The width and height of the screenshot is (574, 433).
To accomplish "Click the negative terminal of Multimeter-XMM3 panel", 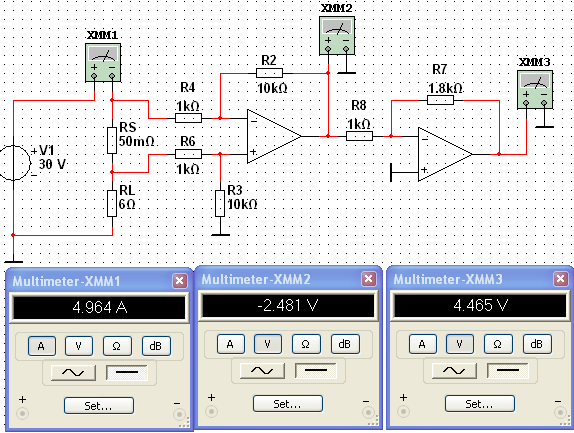I will [560, 412].
